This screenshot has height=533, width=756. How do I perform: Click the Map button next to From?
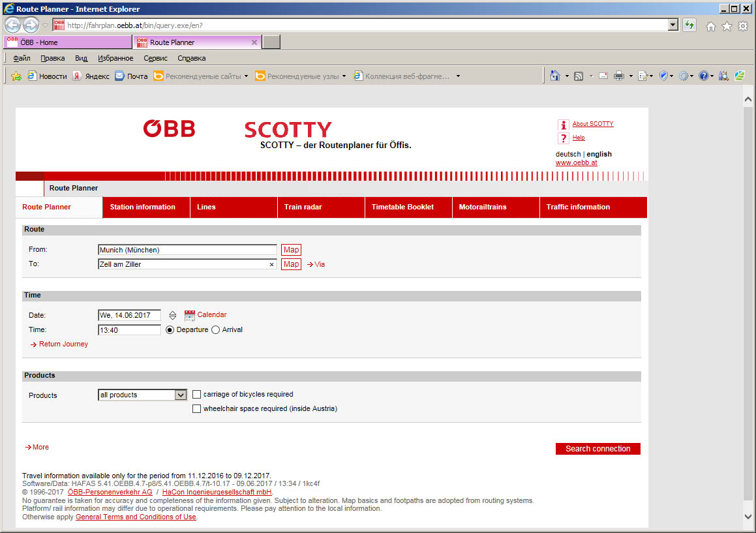pyautogui.click(x=291, y=250)
